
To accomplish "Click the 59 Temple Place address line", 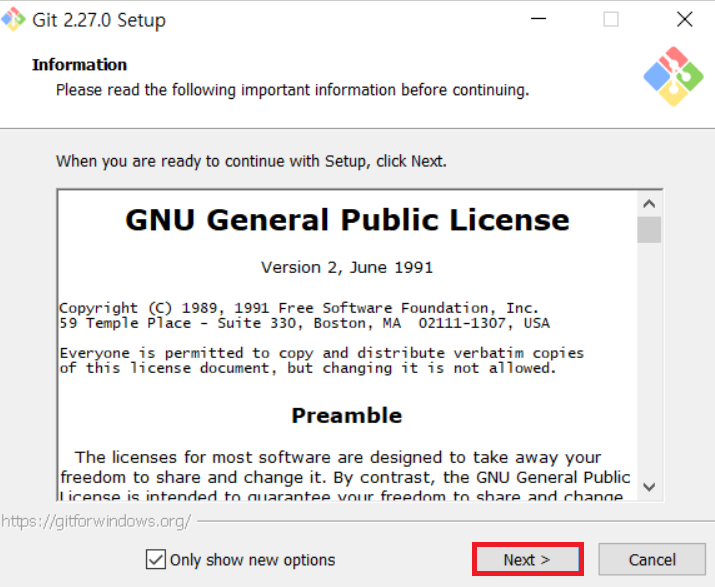I will pyautogui.click(x=305, y=323).
